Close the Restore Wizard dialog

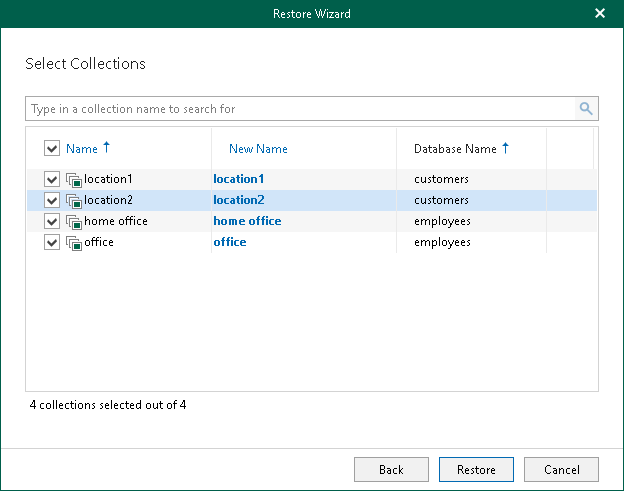coord(600,13)
